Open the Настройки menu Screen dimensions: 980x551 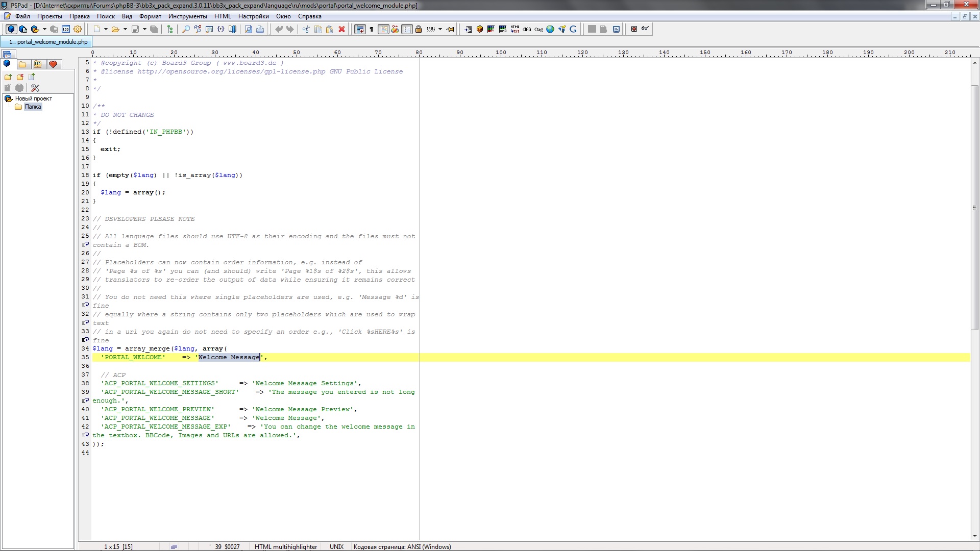[253, 16]
